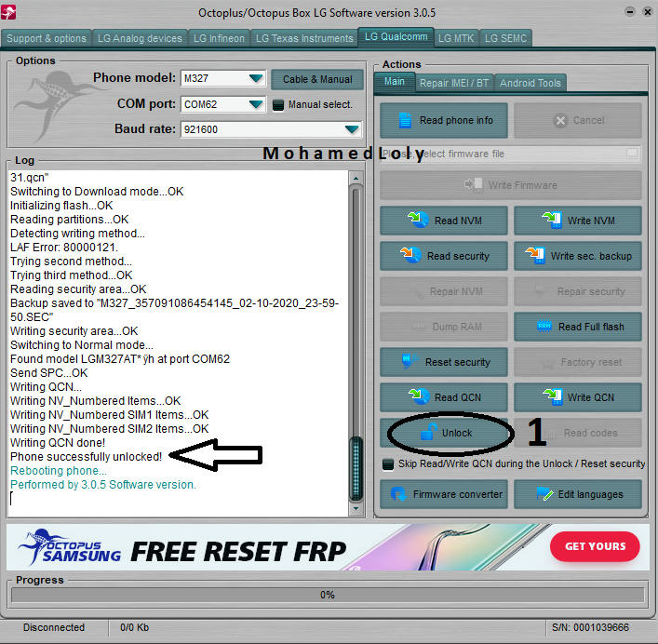This screenshot has height=644, width=658.
Task: Open the Octopus Samsung FREE RESET FRP banner
Action: [328, 547]
